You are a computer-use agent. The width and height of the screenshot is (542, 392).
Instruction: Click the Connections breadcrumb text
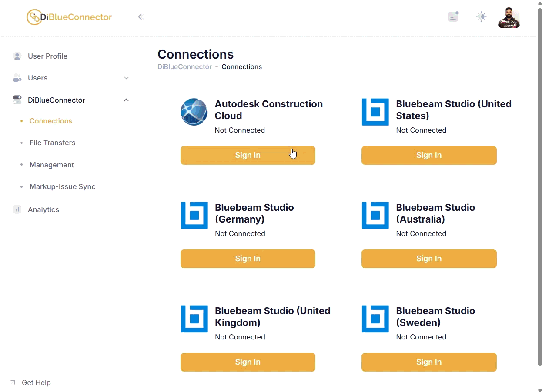click(x=242, y=67)
